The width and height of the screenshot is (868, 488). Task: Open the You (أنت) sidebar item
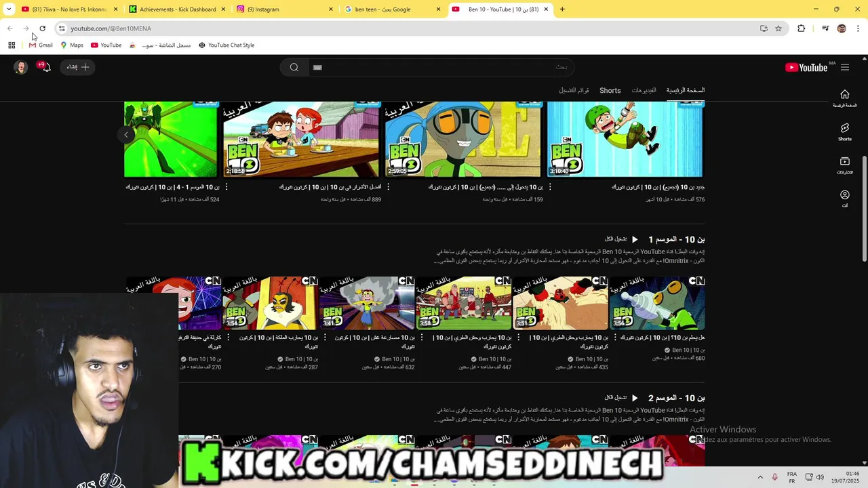point(845,199)
